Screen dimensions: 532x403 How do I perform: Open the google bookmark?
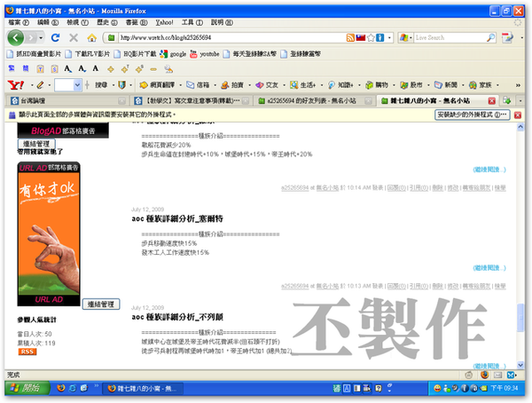coord(173,53)
